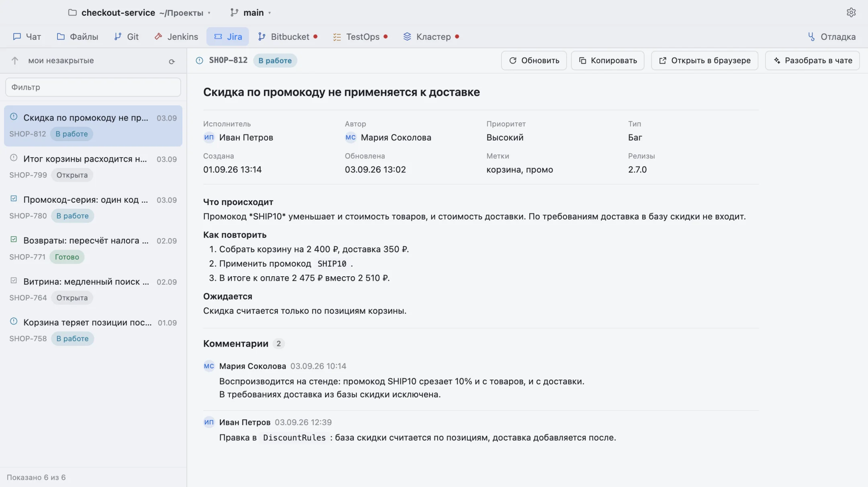Click the bug icon of SHOP-758 row
Viewport: 868px width, 487px height.
click(14, 321)
